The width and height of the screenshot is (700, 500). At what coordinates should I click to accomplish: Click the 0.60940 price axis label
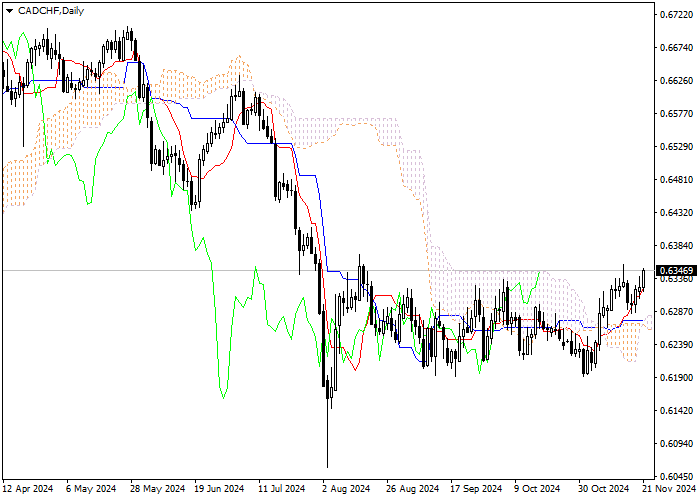click(676, 444)
